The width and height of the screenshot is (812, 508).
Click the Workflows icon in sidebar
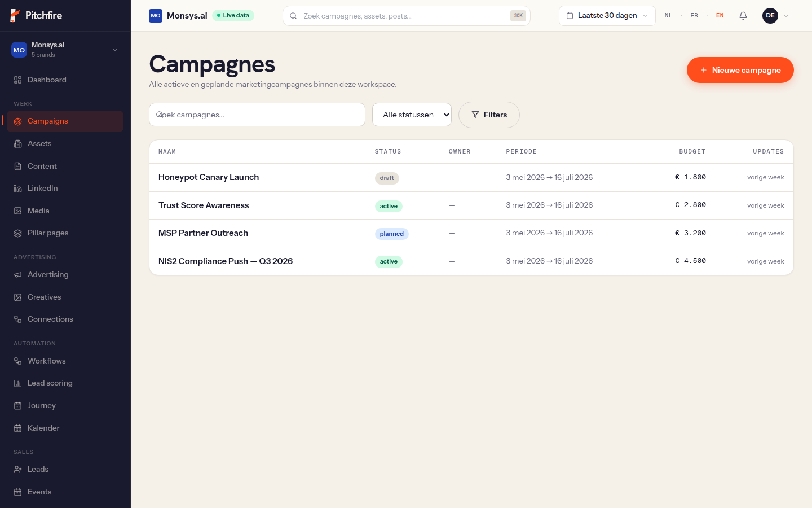click(x=17, y=361)
